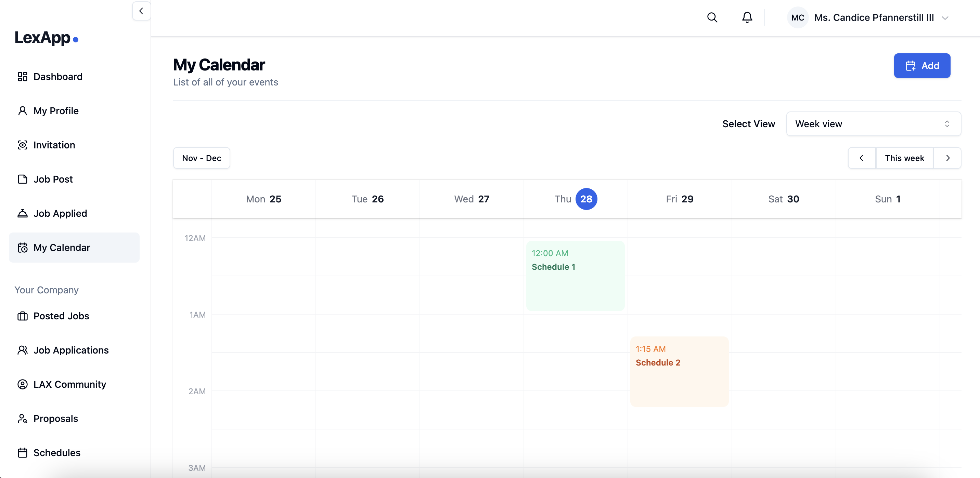Click the Invitation icon in sidebar
Screen dimensions: 980x478
[x=23, y=145]
